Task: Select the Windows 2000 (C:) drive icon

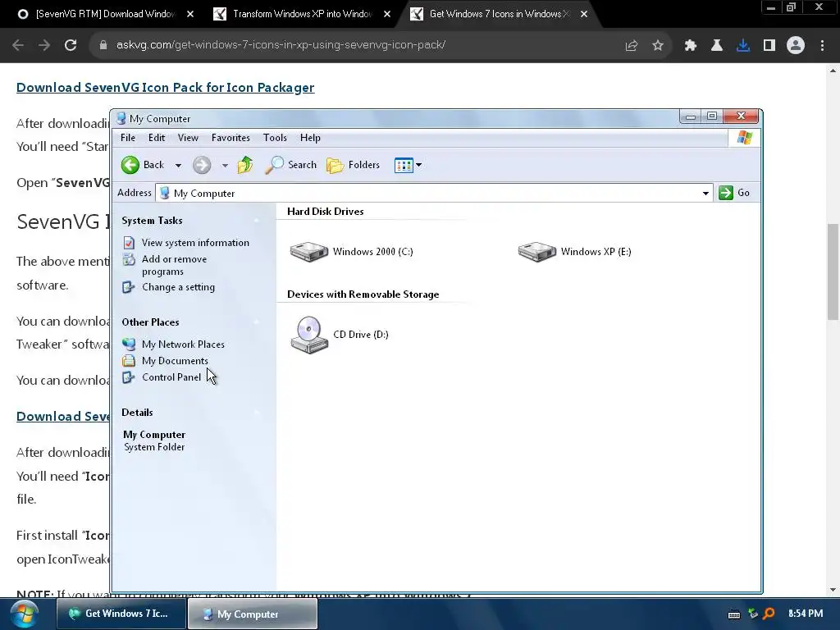Action: coord(309,252)
